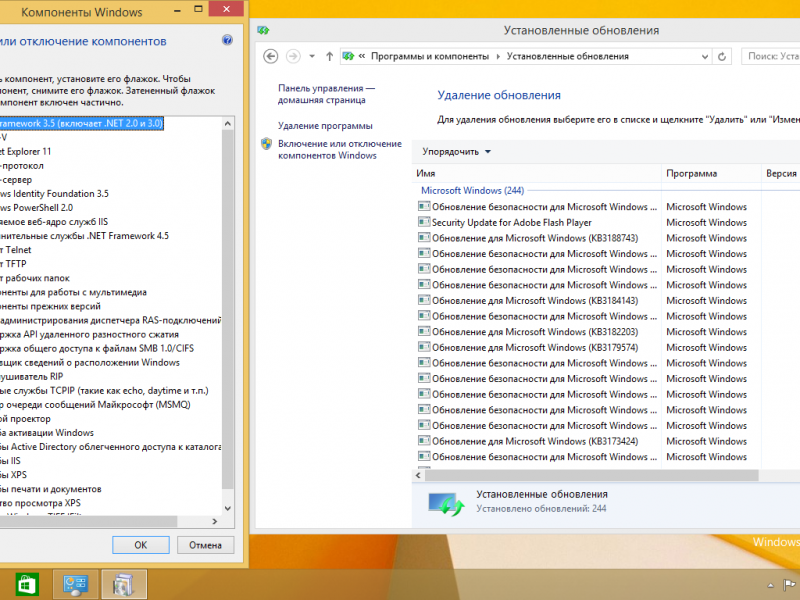Click the address bar control panel icon

[x=348, y=56]
